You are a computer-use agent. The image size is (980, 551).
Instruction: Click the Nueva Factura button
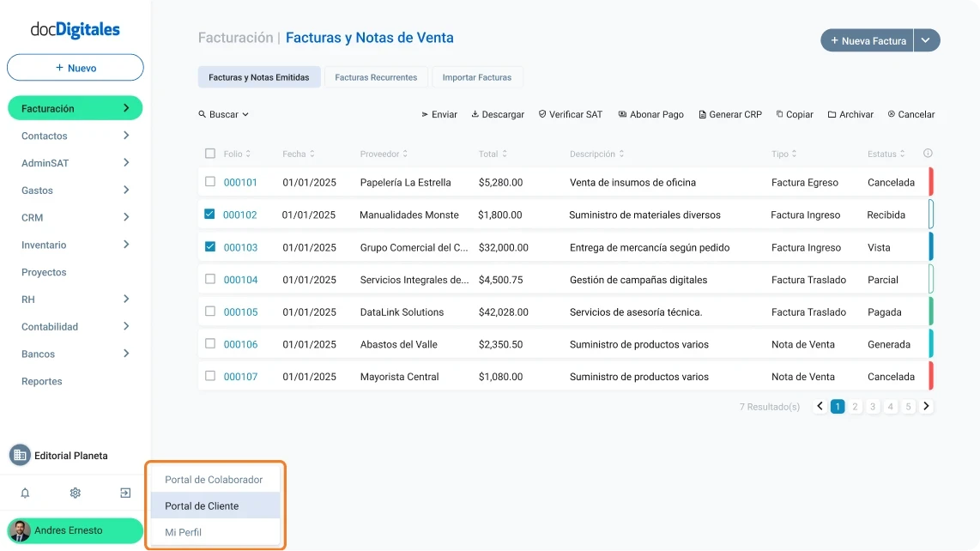click(867, 40)
